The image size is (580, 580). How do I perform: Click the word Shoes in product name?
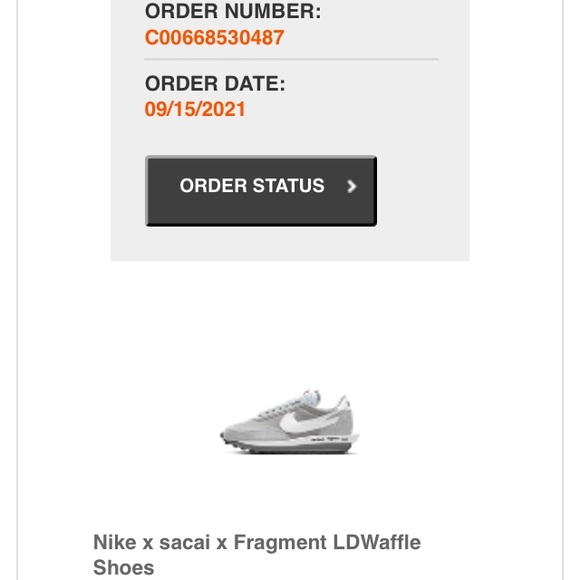[124, 567]
